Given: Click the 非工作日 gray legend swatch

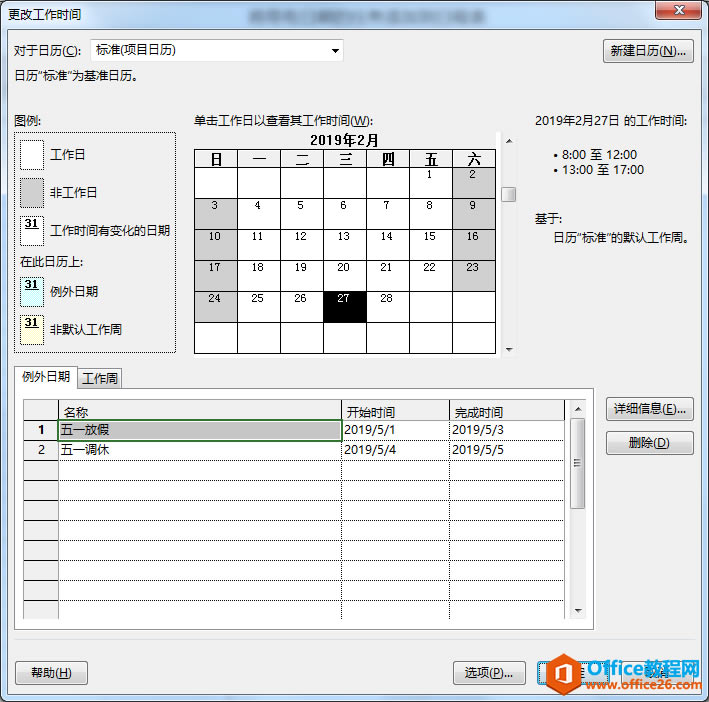Looking at the screenshot, I should pyautogui.click(x=32, y=193).
